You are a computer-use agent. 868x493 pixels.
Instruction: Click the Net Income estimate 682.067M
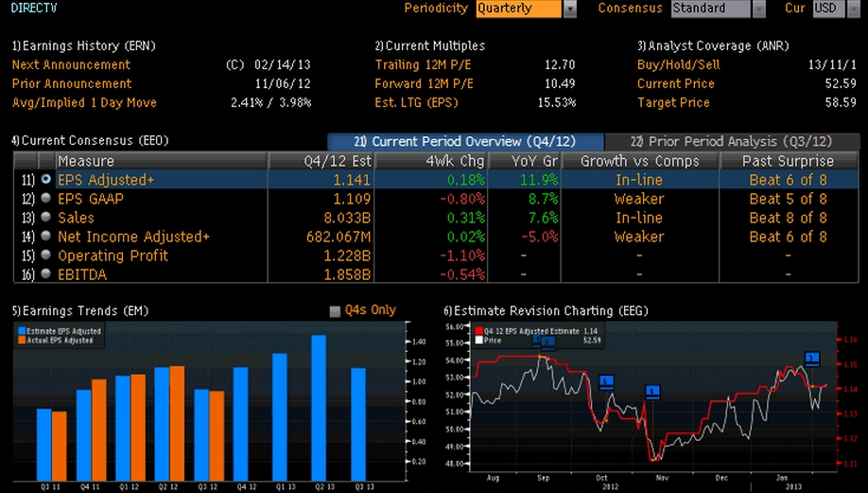pyautogui.click(x=339, y=236)
